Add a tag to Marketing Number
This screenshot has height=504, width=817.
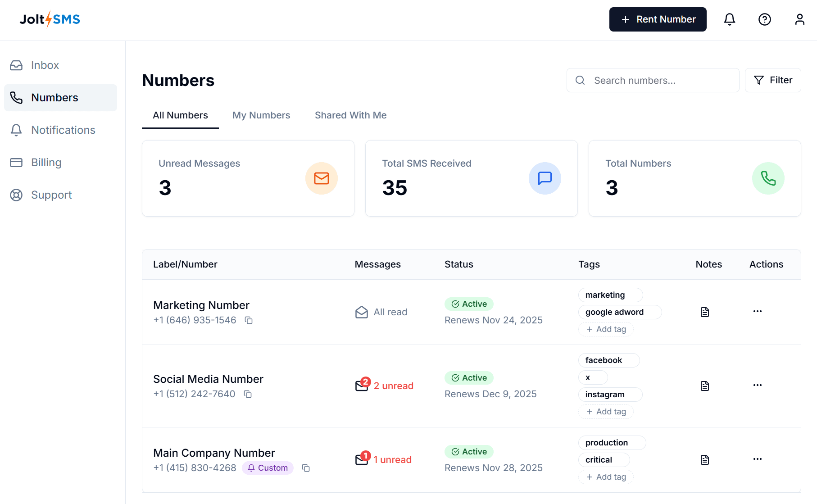click(x=606, y=329)
